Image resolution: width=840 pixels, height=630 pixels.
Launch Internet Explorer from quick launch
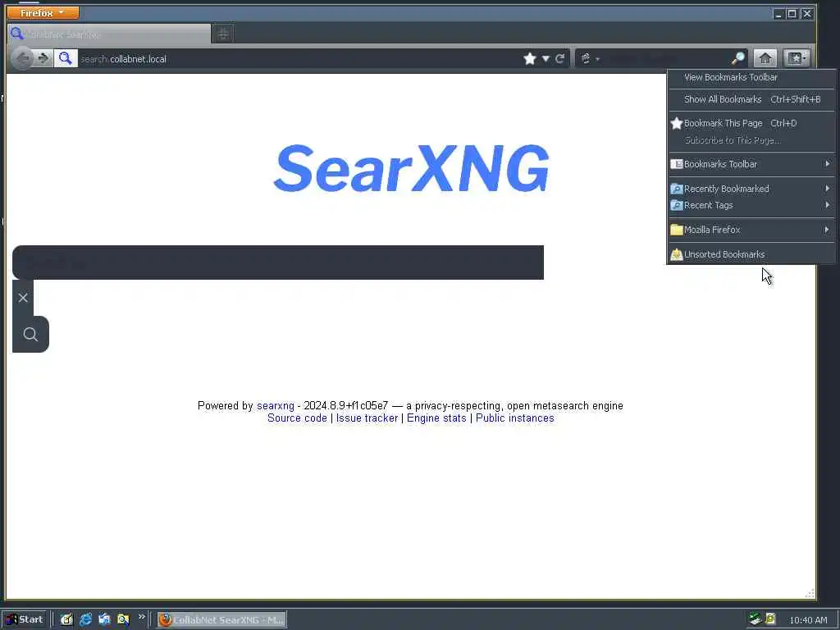pyautogui.click(x=85, y=620)
